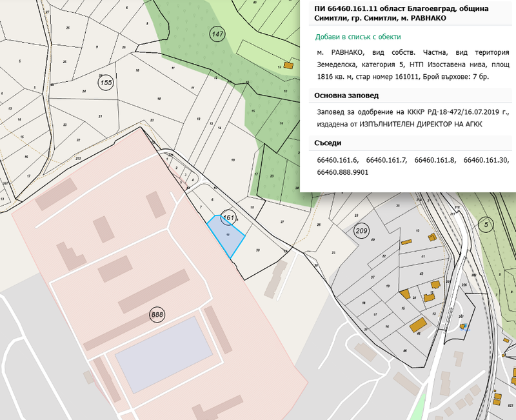Select the circled 147 forest marker

(217, 32)
